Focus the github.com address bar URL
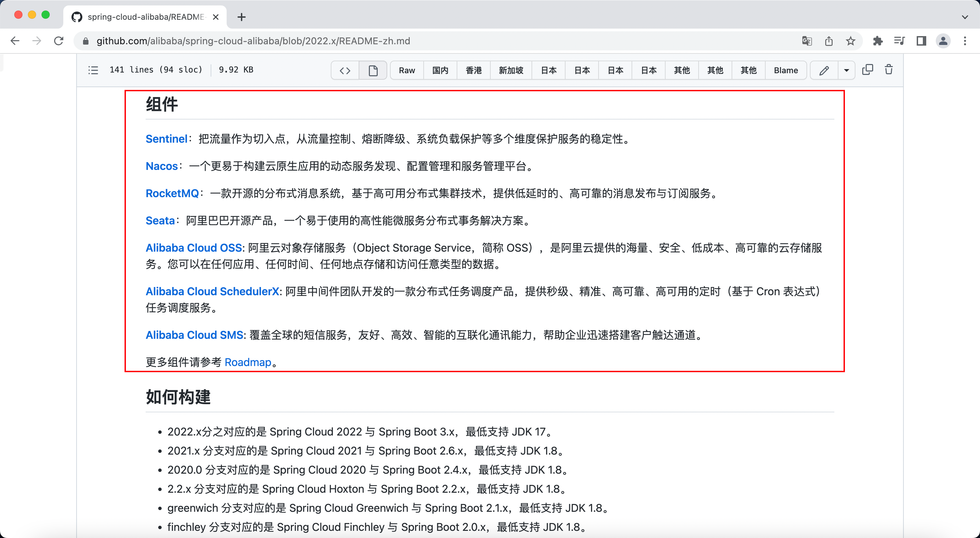 point(254,41)
